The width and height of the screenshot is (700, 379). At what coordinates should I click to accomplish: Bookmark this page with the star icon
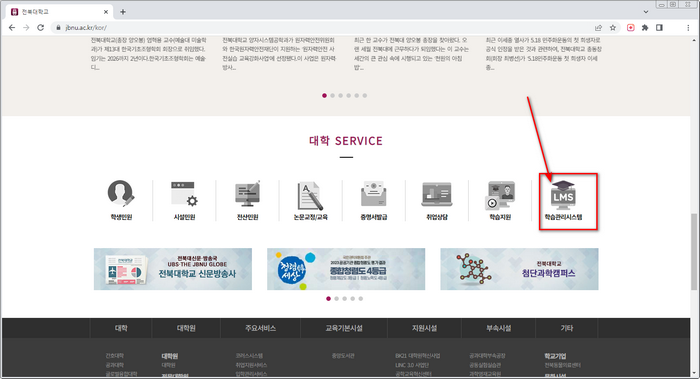[613, 28]
